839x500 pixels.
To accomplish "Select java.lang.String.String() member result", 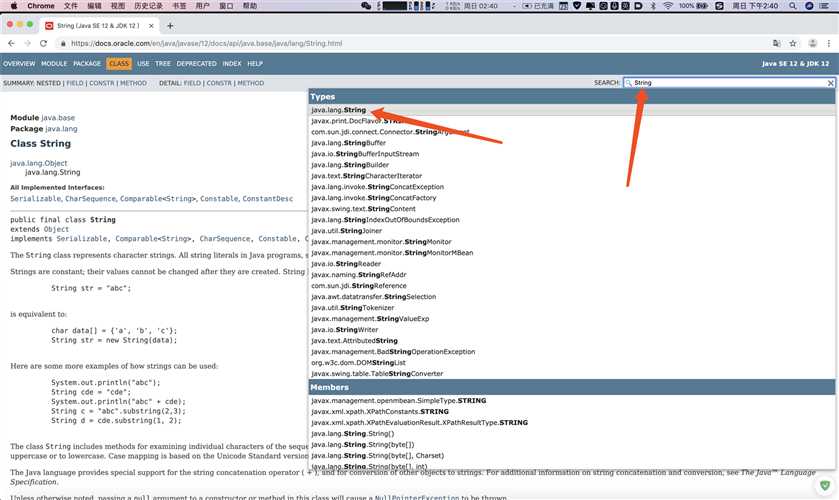I will pos(572,434).
